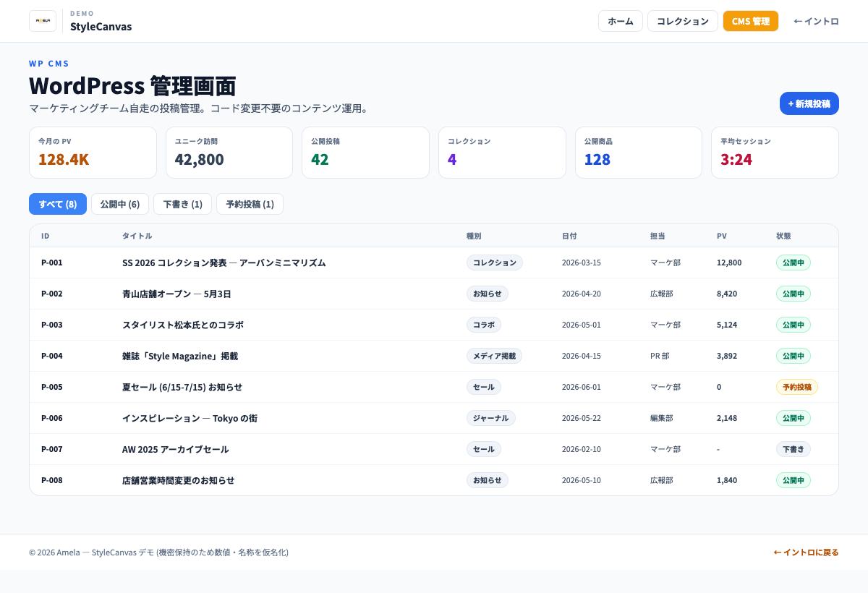
Task: Click the 担当 column header
Action: click(658, 236)
